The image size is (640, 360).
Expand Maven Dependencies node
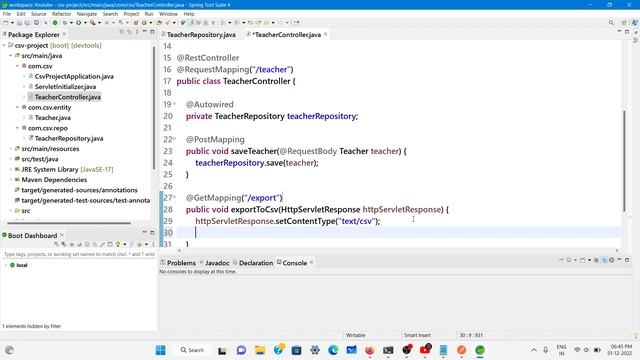coord(11,180)
